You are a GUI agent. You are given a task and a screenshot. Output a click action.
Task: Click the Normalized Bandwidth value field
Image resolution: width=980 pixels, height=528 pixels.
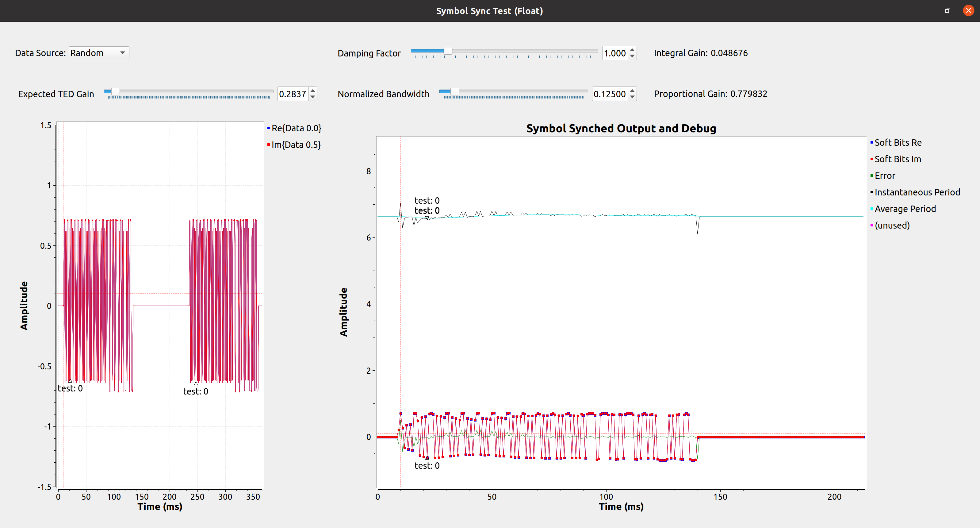[x=610, y=94]
